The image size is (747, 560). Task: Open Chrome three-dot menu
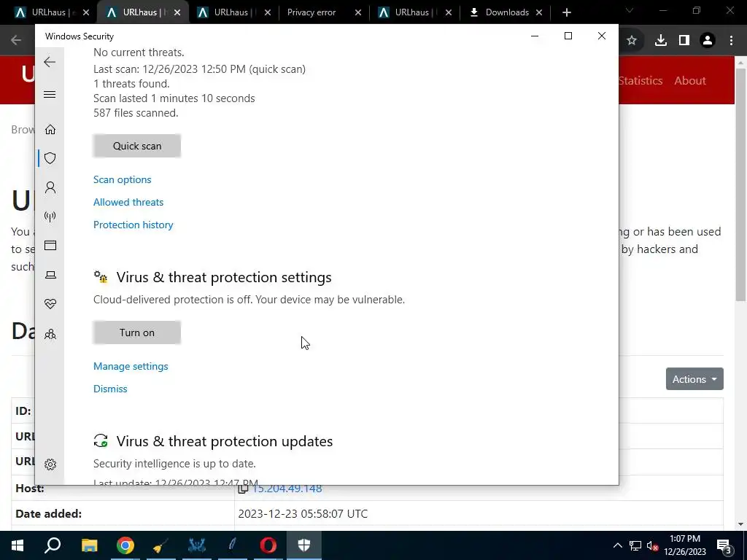click(x=731, y=41)
